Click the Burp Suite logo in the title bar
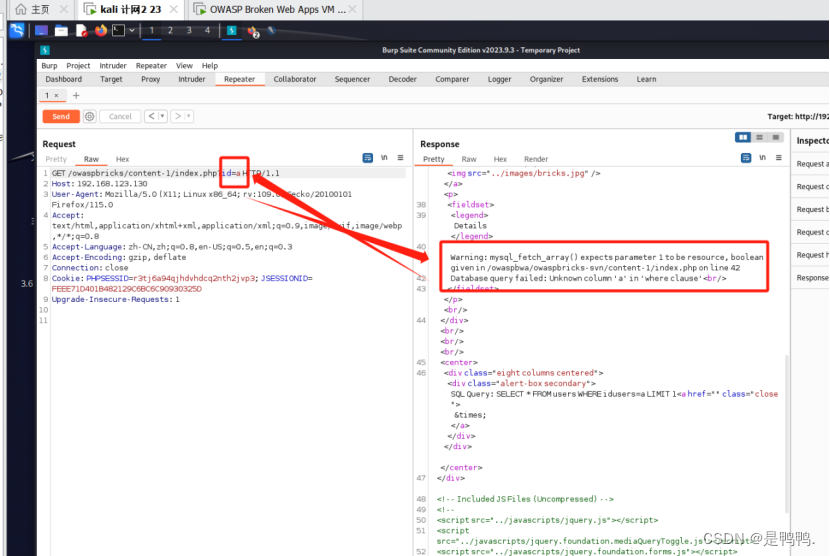Image resolution: width=830 pixels, height=556 pixels. (45, 50)
